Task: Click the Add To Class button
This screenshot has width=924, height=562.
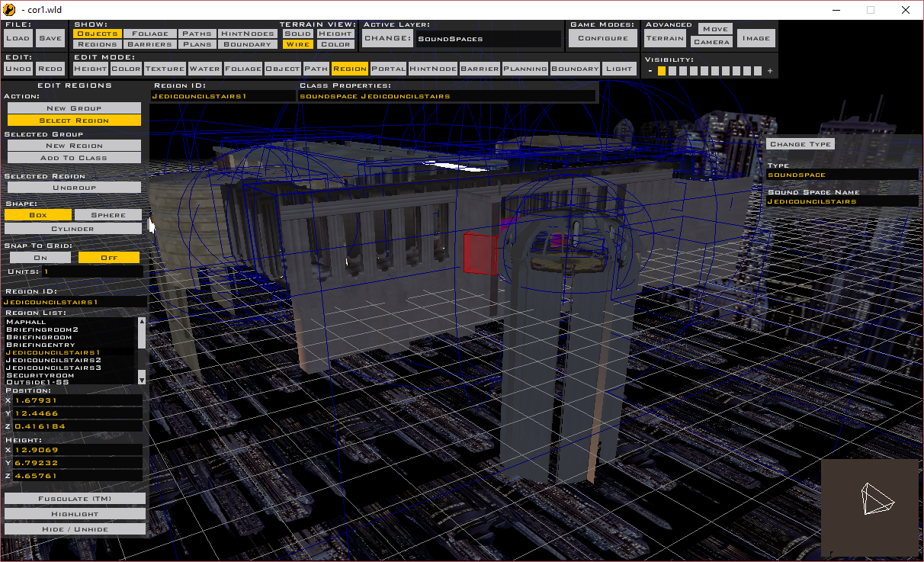Action: click(x=74, y=158)
